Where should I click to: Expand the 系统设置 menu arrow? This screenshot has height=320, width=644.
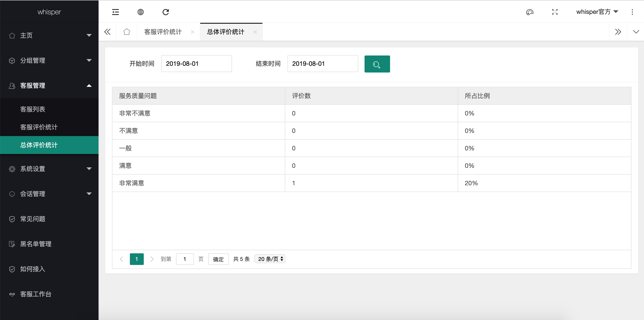pyautogui.click(x=89, y=169)
